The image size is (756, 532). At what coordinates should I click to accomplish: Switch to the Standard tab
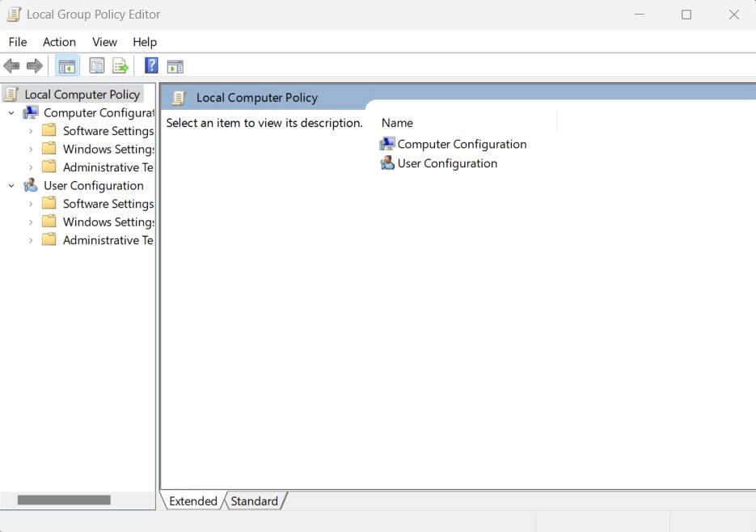tap(254, 501)
